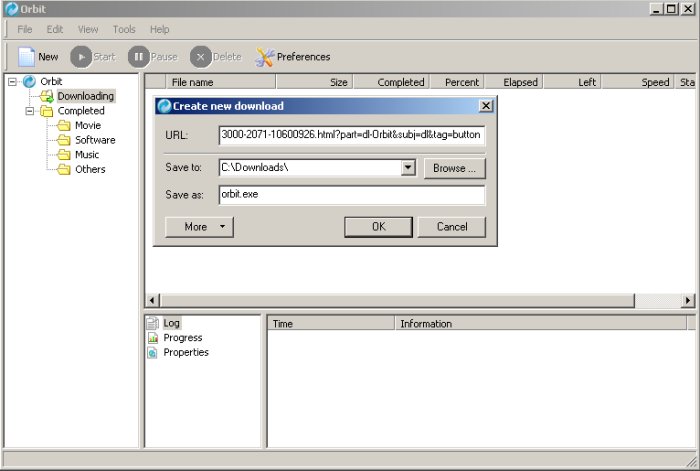Open Preferences via the tools icon

[x=264, y=57]
